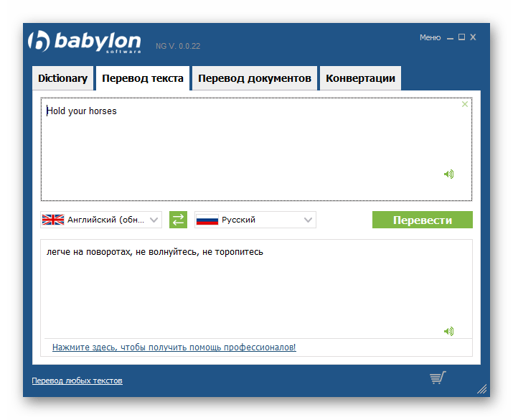Open the shopping cart icon

(438, 378)
